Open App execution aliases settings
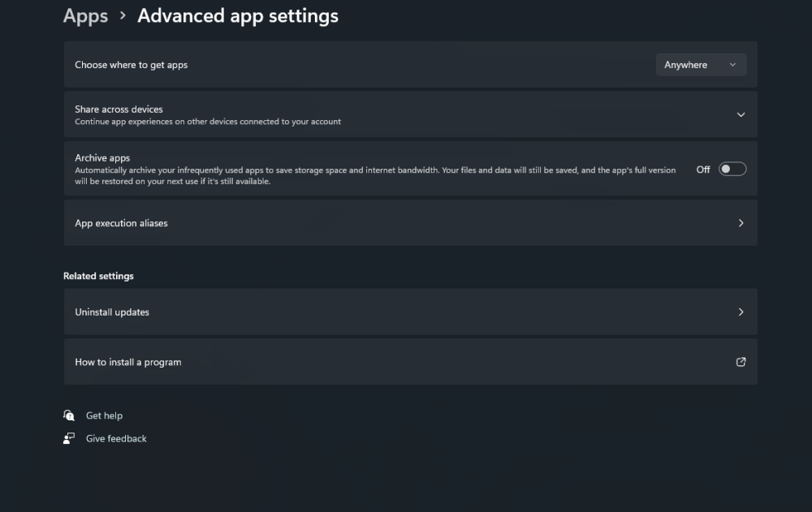 click(122, 223)
